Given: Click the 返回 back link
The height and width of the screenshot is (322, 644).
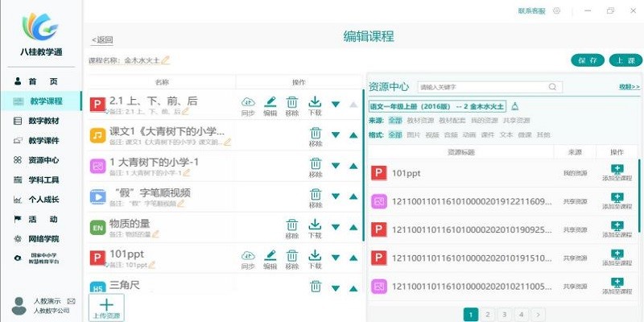Looking at the screenshot, I should coord(102,39).
